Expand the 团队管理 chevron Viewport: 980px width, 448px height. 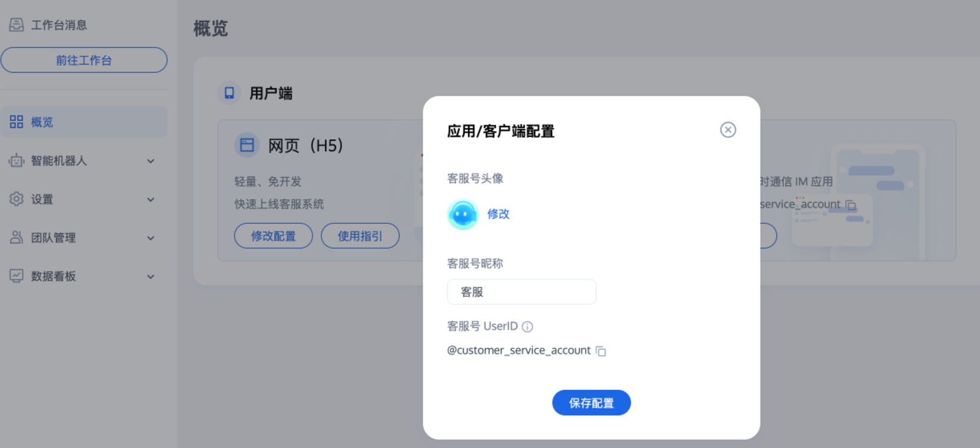151,238
